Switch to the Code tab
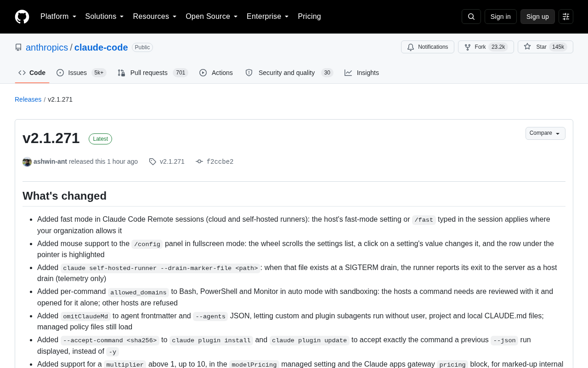 [32, 73]
